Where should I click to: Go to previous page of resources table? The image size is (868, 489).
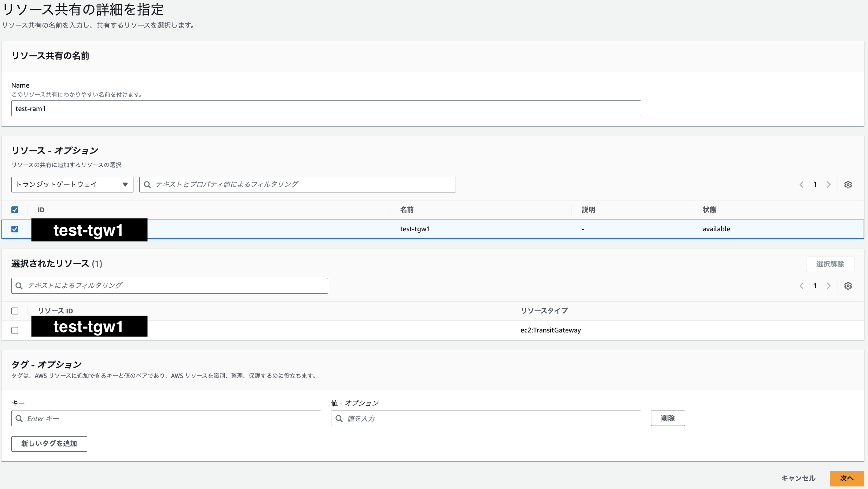[801, 184]
